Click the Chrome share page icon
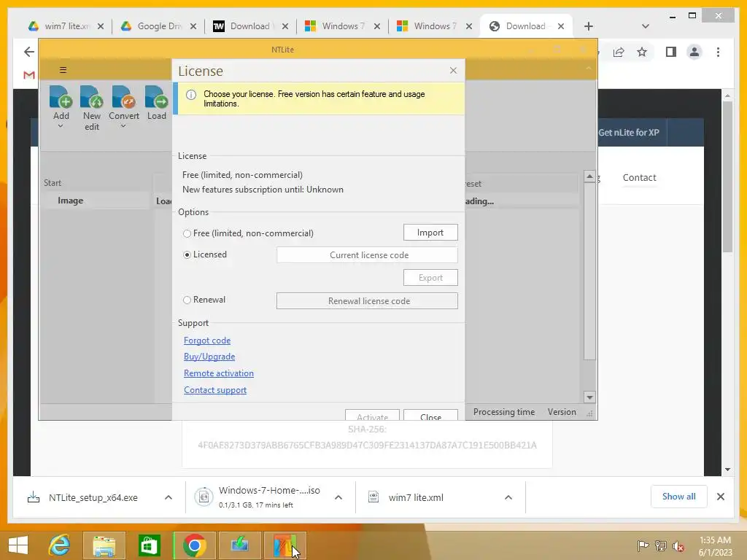747x560 pixels. pyautogui.click(x=619, y=52)
